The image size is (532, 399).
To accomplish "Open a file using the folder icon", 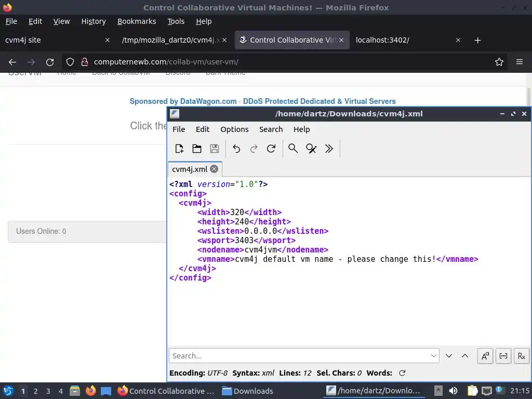I will [197, 149].
